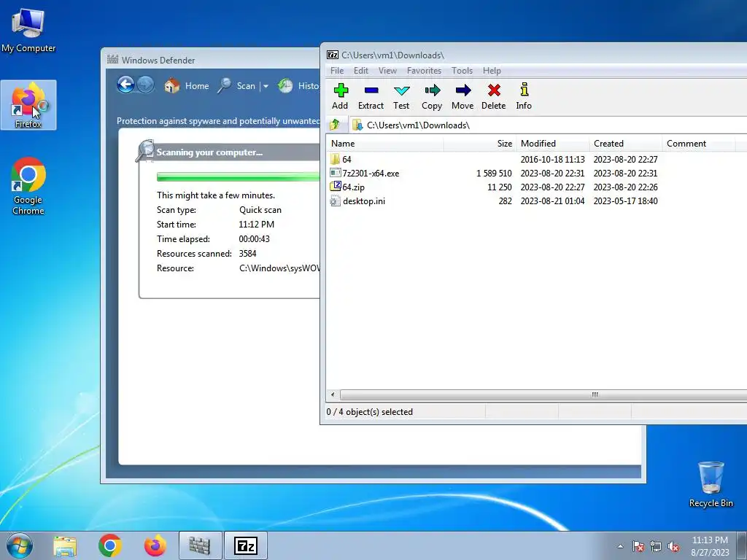Viewport: 747px width, 560px height.
Task: Click the Action Center flag tray icon
Action: coord(638,546)
